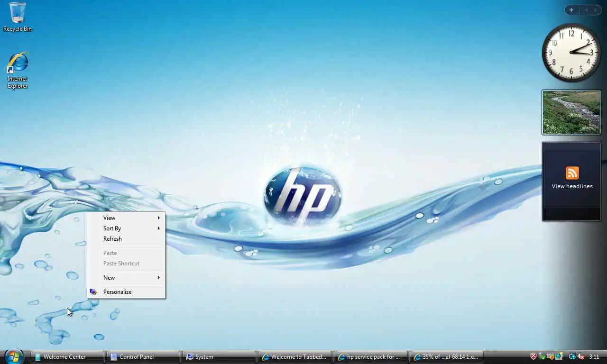Image resolution: width=607 pixels, height=364 pixels.
Task: Click the analog clock gadget
Action: [x=571, y=52]
